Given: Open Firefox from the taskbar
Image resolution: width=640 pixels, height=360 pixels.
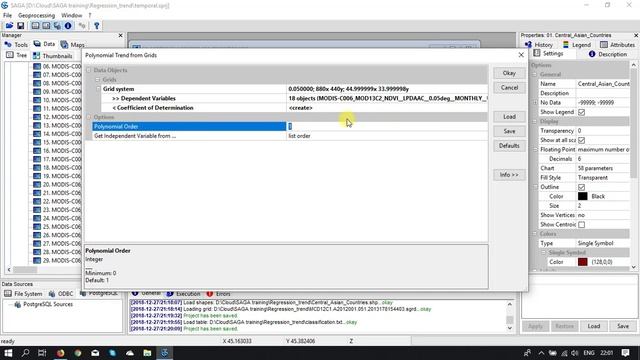Looking at the screenshot, I should [x=60, y=353].
